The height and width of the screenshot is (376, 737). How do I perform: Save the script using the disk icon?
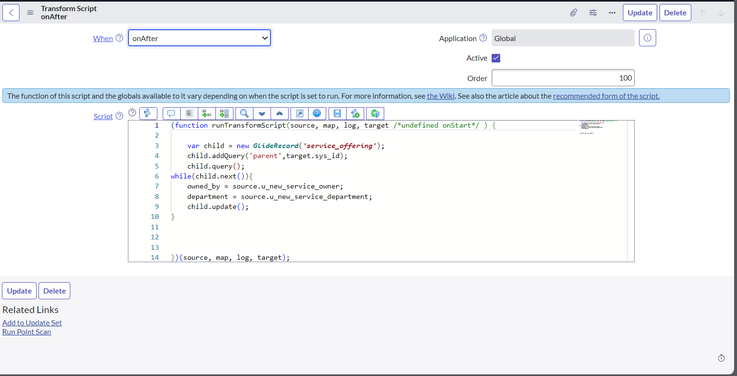click(x=337, y=113)
